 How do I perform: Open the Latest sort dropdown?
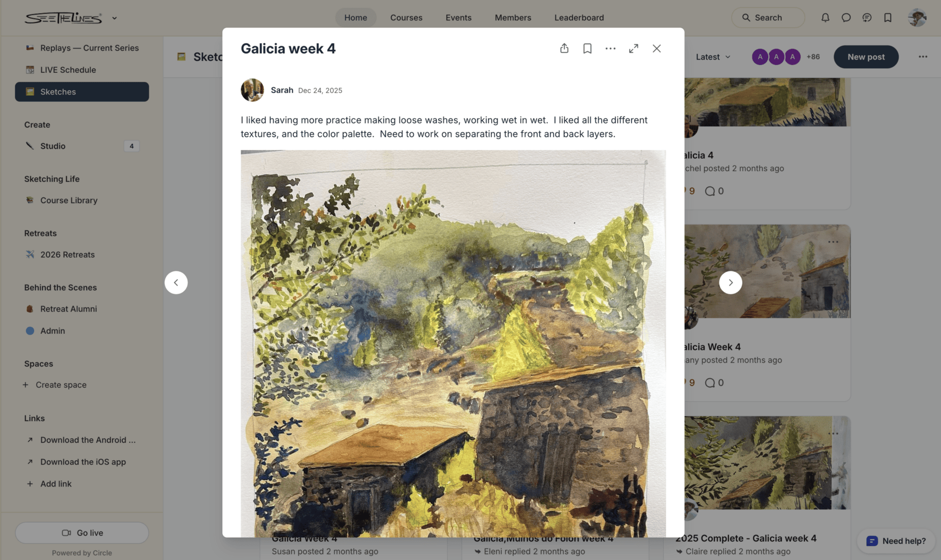(713, 57)
